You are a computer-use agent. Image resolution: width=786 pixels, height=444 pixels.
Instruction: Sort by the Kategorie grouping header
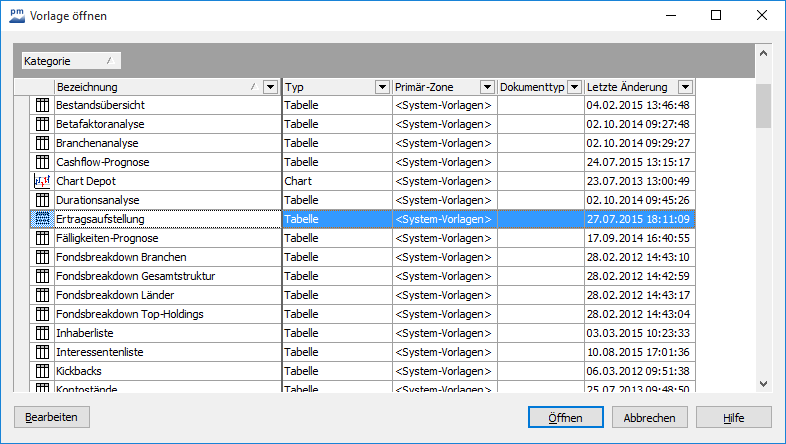pos(71,61)
